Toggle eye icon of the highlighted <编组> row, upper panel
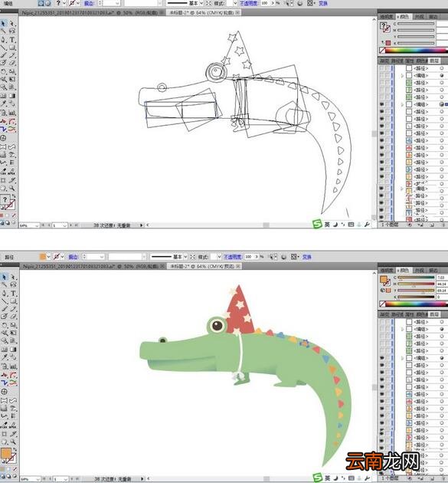The height and width of the screenshot is (483, 448). pyautogui.click(x=382, y=104)
